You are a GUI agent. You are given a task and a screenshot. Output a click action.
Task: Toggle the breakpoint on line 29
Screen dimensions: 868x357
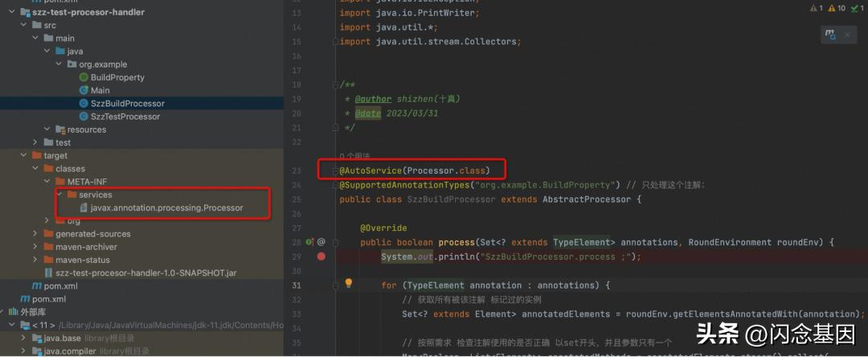tap(321, 256)
